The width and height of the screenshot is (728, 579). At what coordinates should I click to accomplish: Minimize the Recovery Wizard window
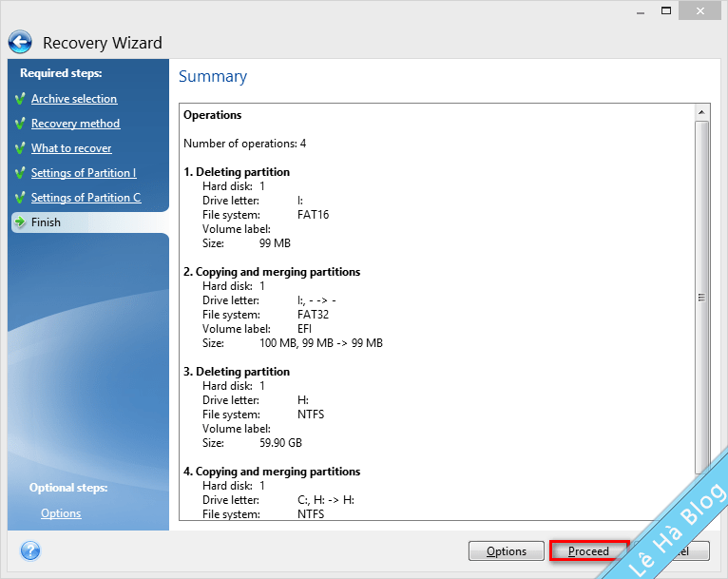click(641, 11)
